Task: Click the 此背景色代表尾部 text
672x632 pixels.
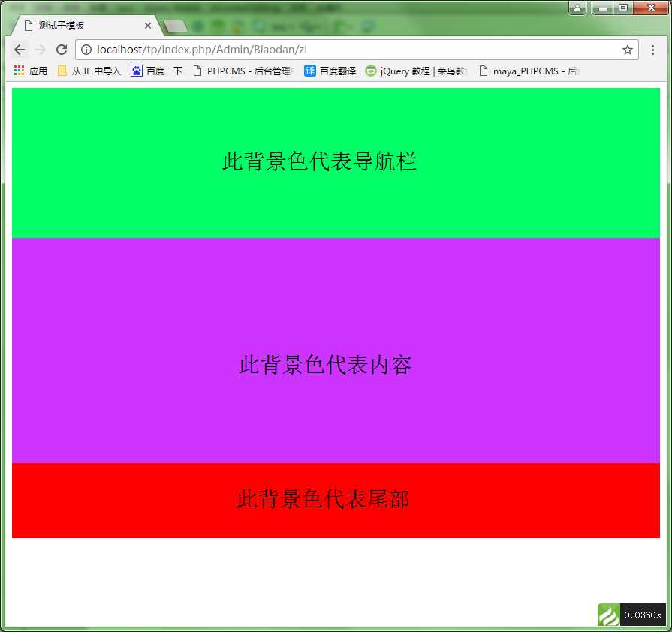Action: [x=323, y=498]
